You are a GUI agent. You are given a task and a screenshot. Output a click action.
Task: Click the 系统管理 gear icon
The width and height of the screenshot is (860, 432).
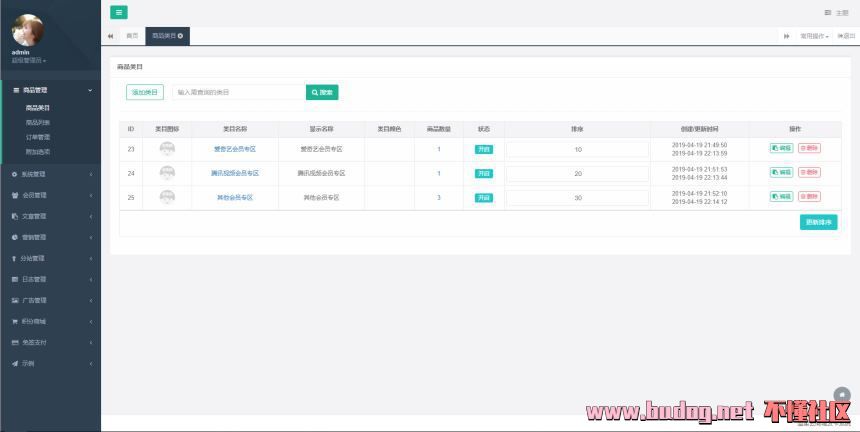tap(15, 174)
